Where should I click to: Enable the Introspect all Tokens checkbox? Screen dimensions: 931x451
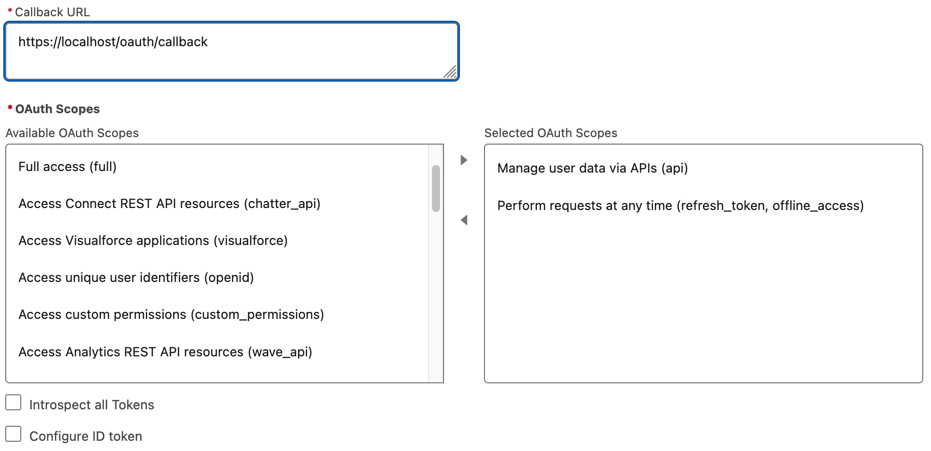point(14,403)
